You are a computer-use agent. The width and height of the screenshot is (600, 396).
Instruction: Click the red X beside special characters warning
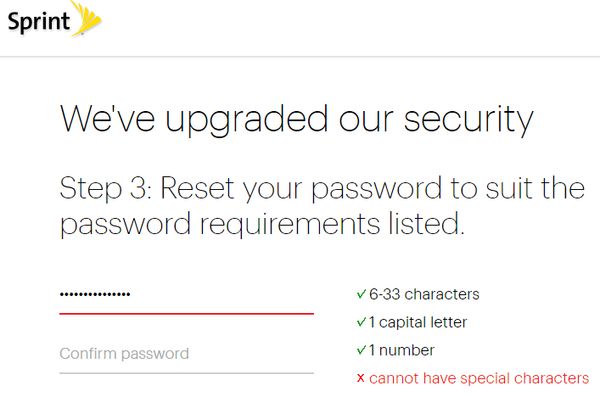[360, 378]
